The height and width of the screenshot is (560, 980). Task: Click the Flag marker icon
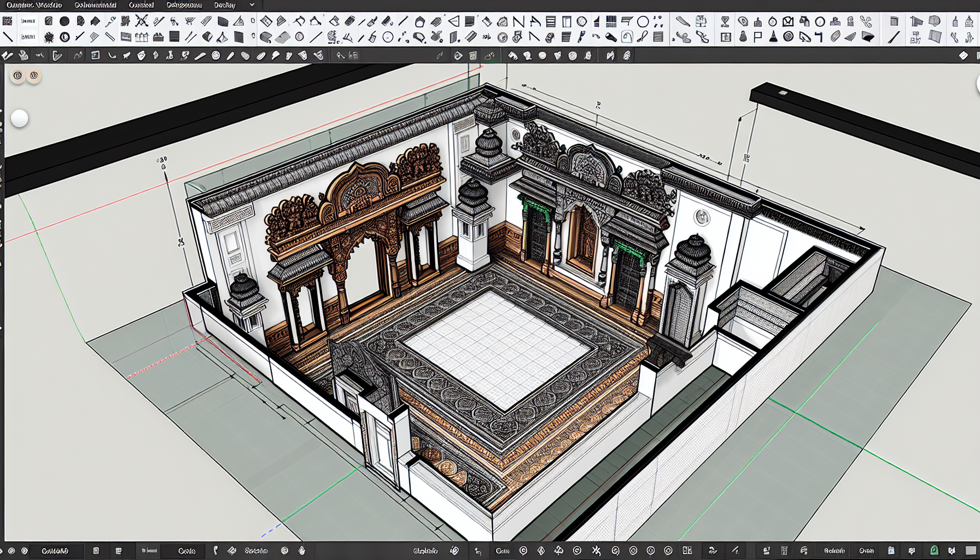(757, 37)
